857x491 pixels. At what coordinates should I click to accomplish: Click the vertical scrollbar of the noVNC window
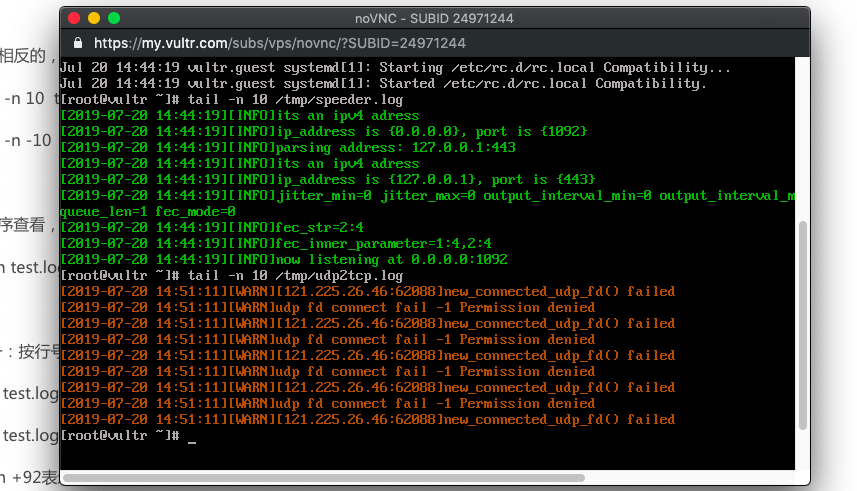pos(802,325)
